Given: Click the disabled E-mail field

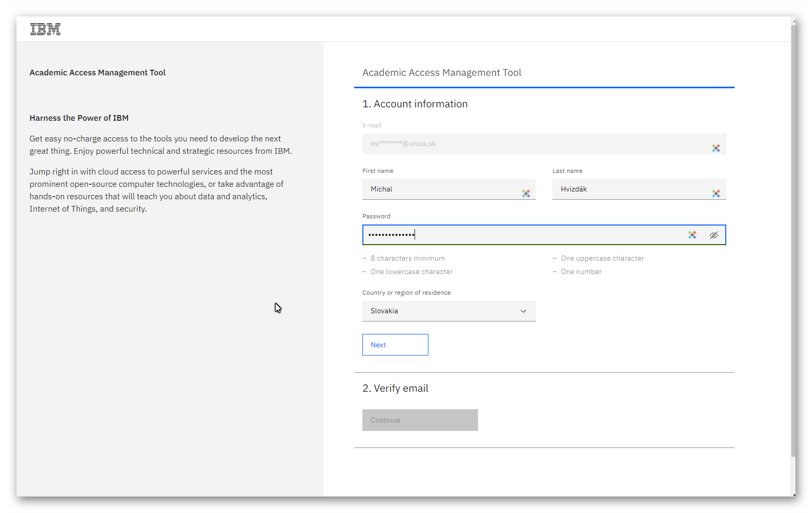Looking at the screenshot, I should point(532,144).
